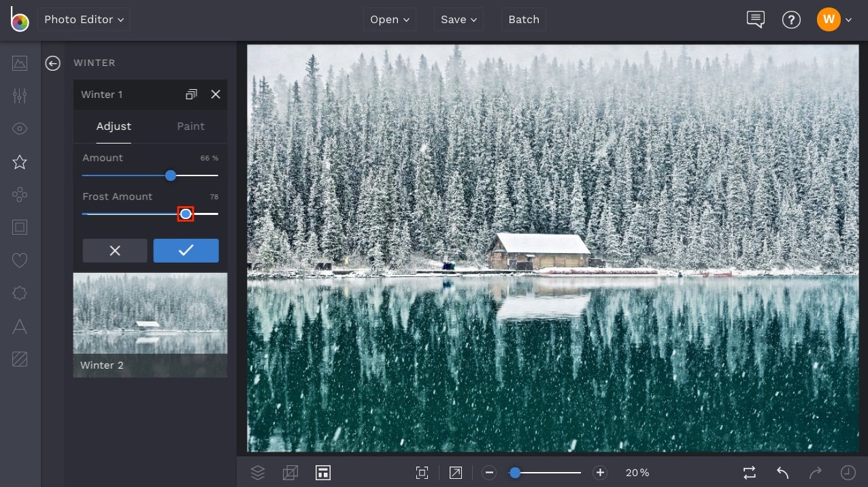868x487 pixels.
Task: Expand the Save options dropdown
Action: [x=458, y=19]
